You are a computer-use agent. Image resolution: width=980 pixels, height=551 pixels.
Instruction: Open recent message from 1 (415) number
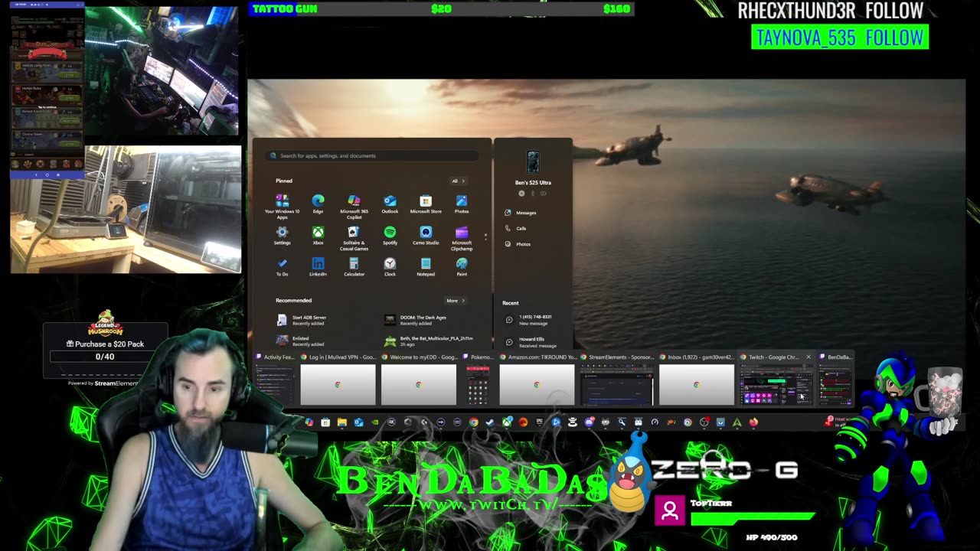click(x=530, y=320)
